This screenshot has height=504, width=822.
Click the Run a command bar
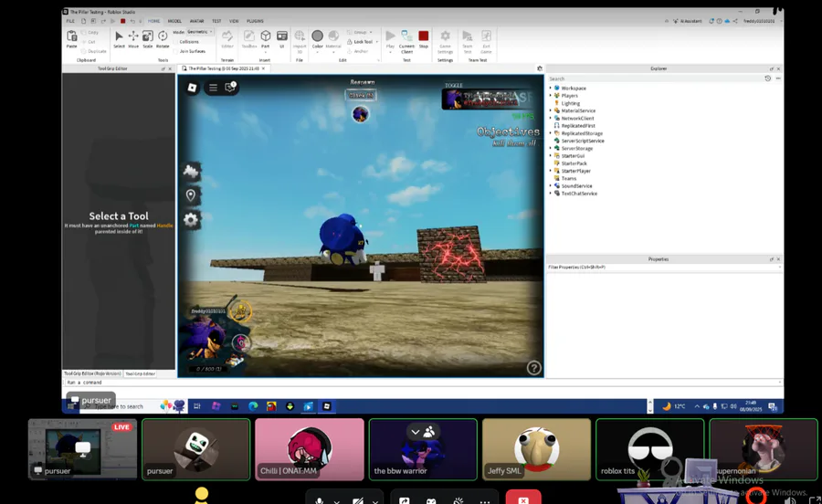coord(423,383)
